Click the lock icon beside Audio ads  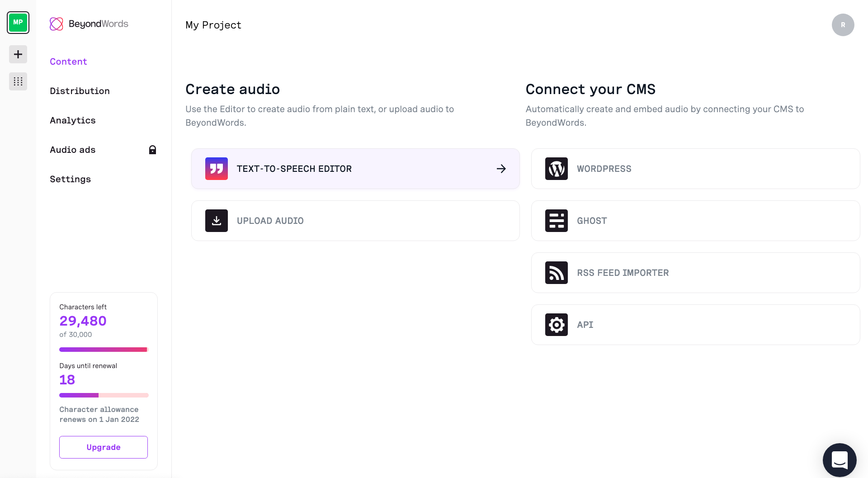tap(153, 150)
